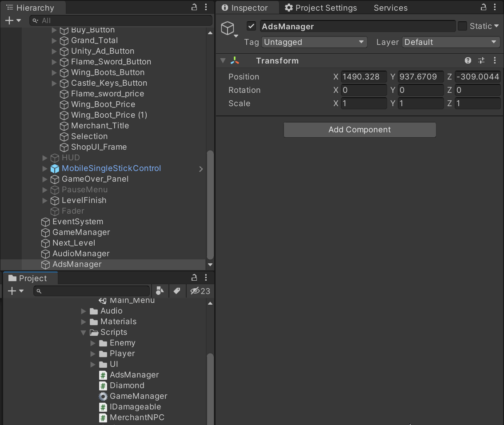Click the Transform help question mark icon
Image resolution: width=504 pixels, height=425 pixels.
coord(468,60)
